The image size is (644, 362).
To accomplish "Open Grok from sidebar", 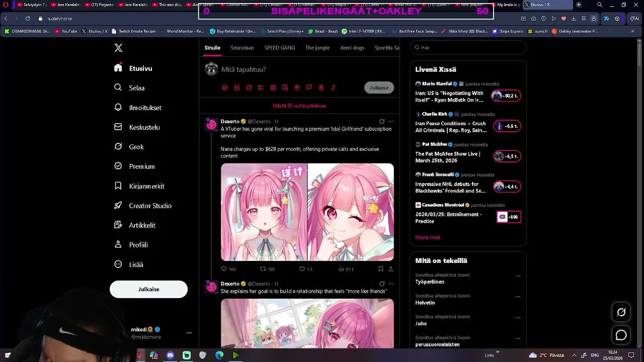I will [x=129, y=147].
